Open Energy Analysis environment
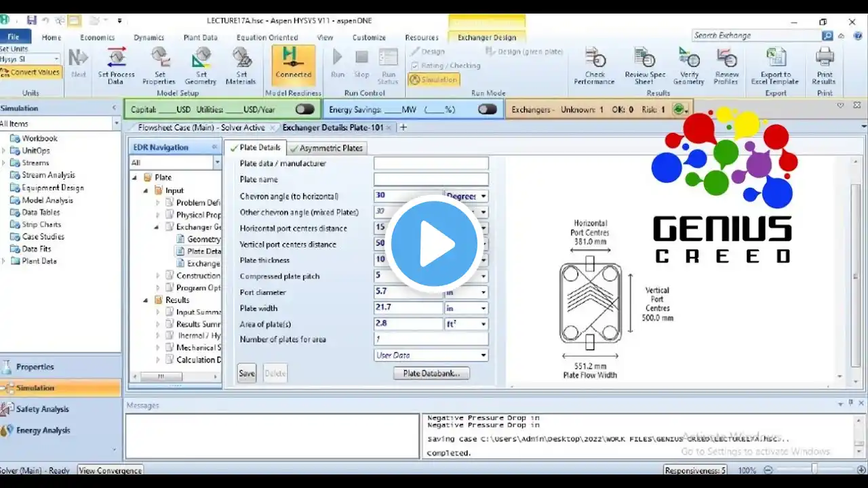 click(x=42, y=430)
